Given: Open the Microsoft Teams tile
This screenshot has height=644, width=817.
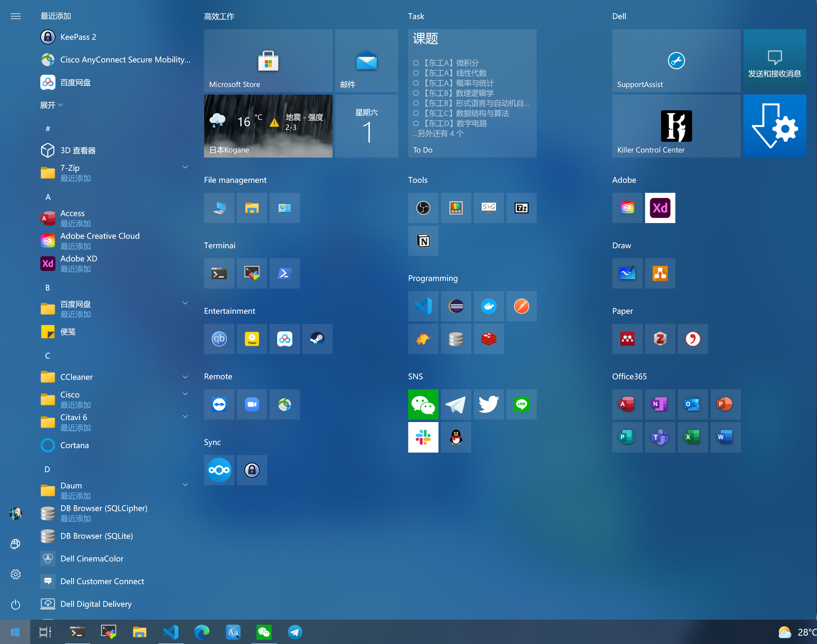Looking at the screenshot, I should click(x=660, y=437).
